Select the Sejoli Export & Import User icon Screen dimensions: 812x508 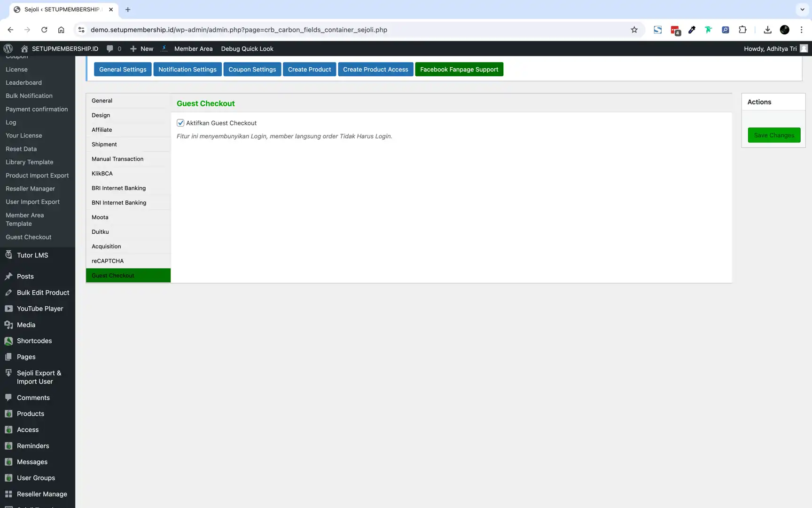pos(9,373)
